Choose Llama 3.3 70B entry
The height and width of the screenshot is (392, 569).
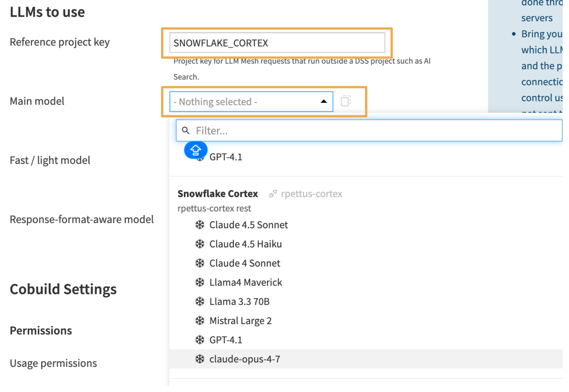coord(366,302)
